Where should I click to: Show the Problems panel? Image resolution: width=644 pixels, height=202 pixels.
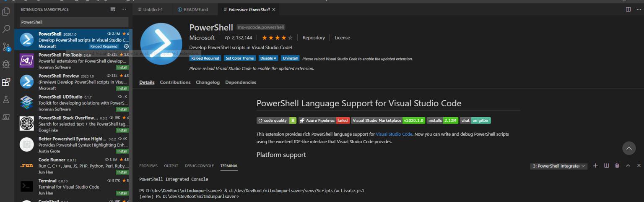click(148, 166)
